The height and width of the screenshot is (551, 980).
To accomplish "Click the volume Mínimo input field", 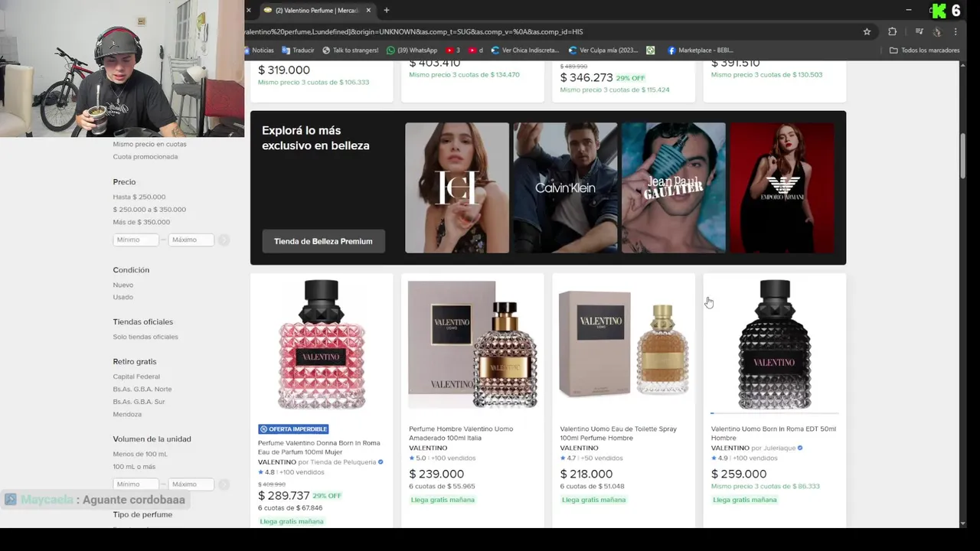I will [x=136, y=484].
